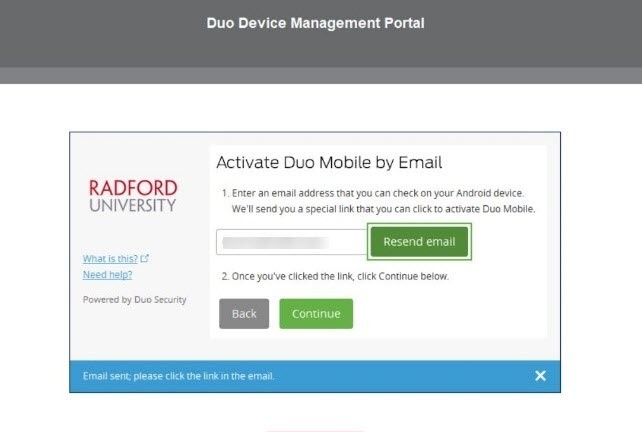Click the "Powered by Duo Security" text
This screenshot has width=642, height=432.
134,299
